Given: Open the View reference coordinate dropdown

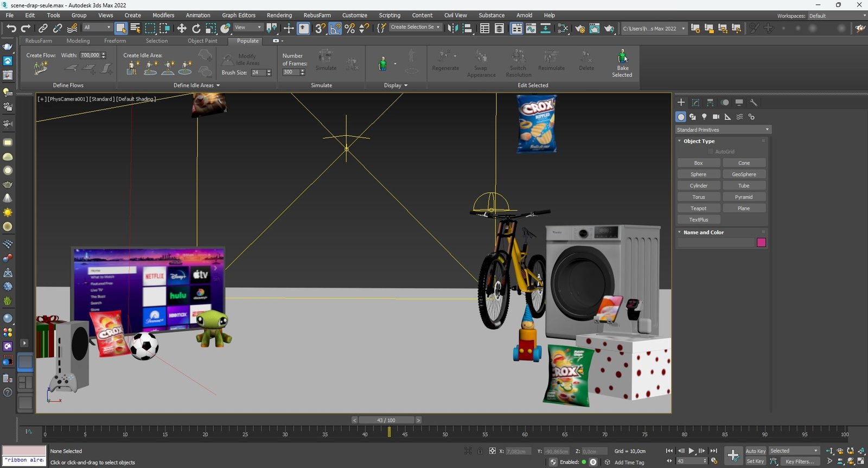Looking at the screenshot, I should pyautogui.click(x=248, y=28).
